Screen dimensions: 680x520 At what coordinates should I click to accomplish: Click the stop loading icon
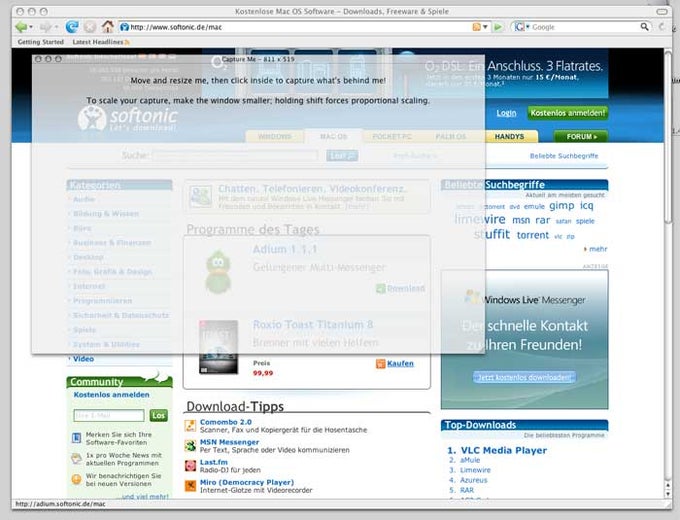[90, 27]
